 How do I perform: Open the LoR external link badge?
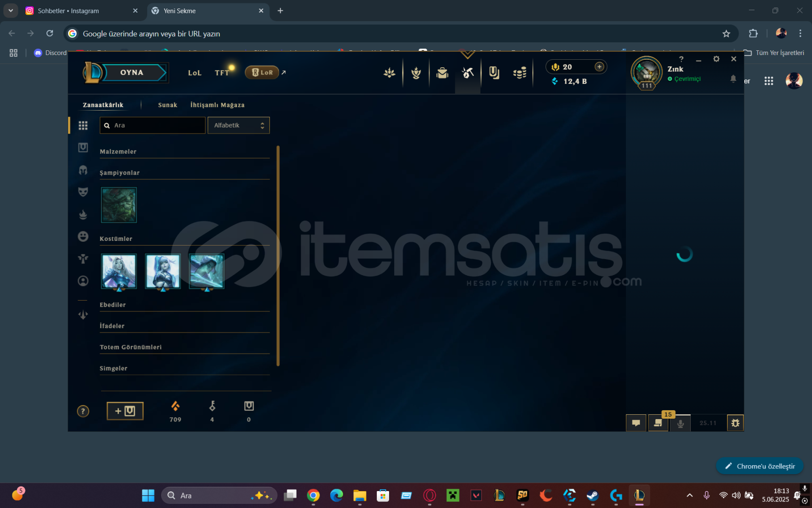[262, 72]
